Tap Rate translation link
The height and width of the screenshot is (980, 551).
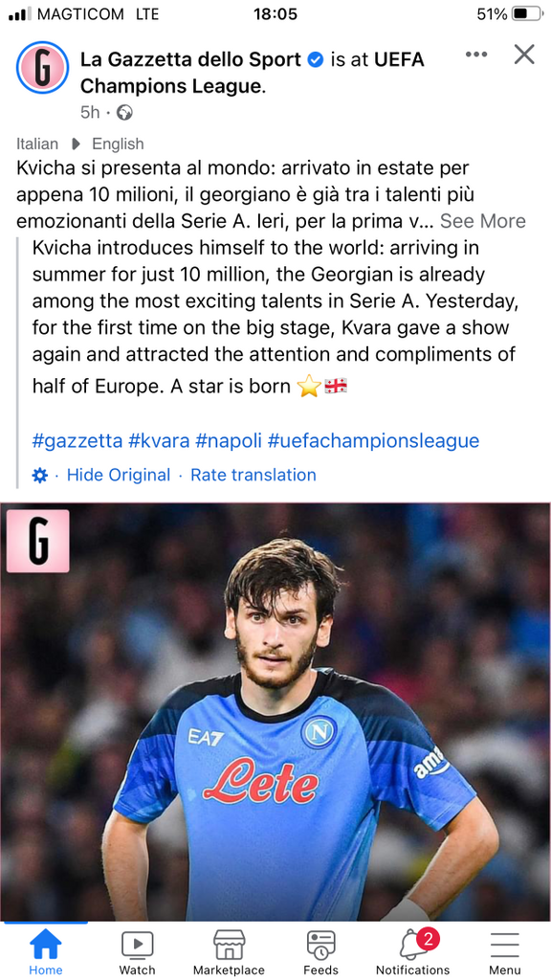click(x=253, y=475)
